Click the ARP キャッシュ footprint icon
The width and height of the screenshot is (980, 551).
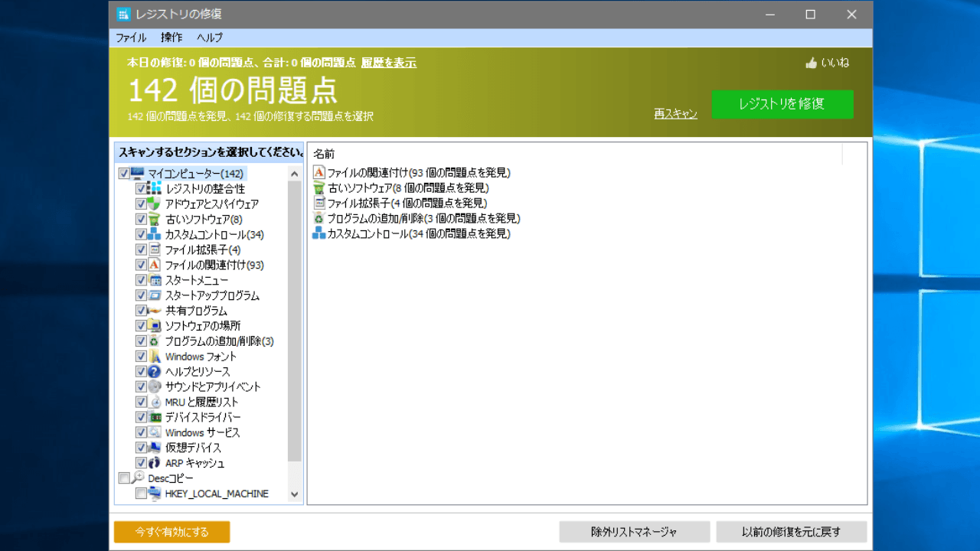[x=155, y=463]
